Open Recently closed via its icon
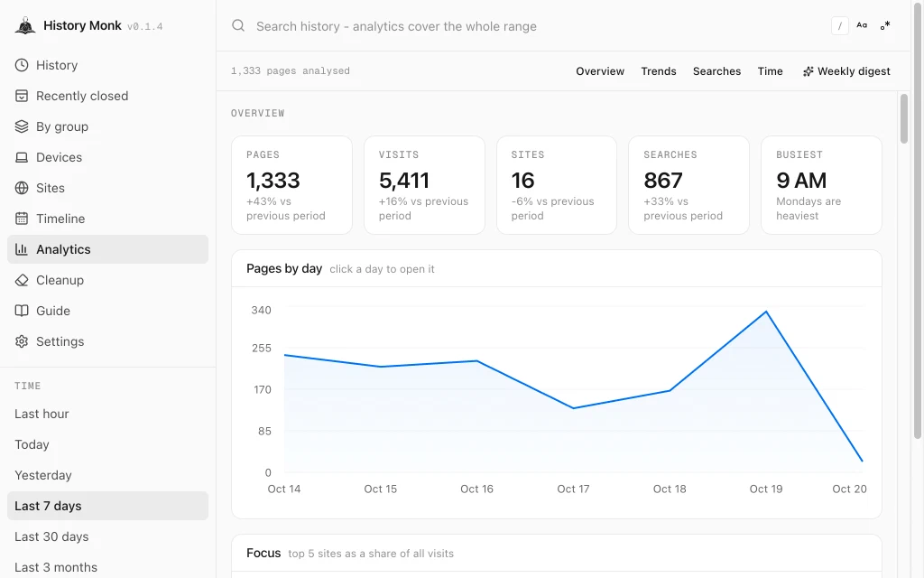 [22, 96]
